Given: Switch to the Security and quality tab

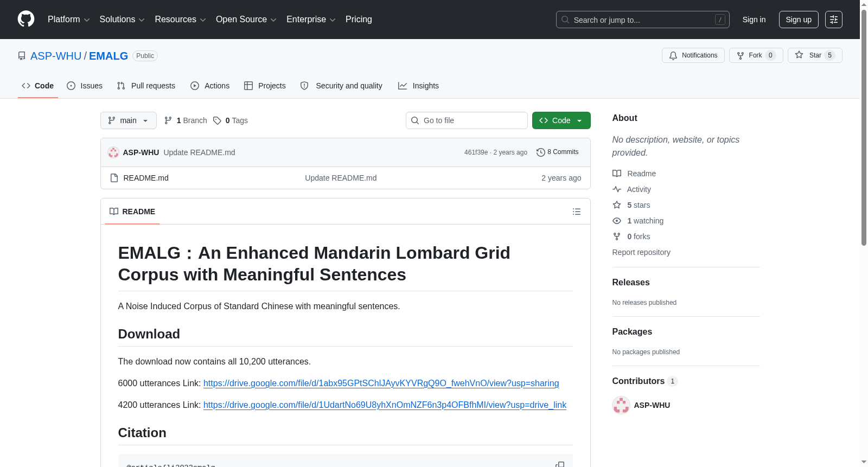Looking at the screenshot, I should 341,86.
